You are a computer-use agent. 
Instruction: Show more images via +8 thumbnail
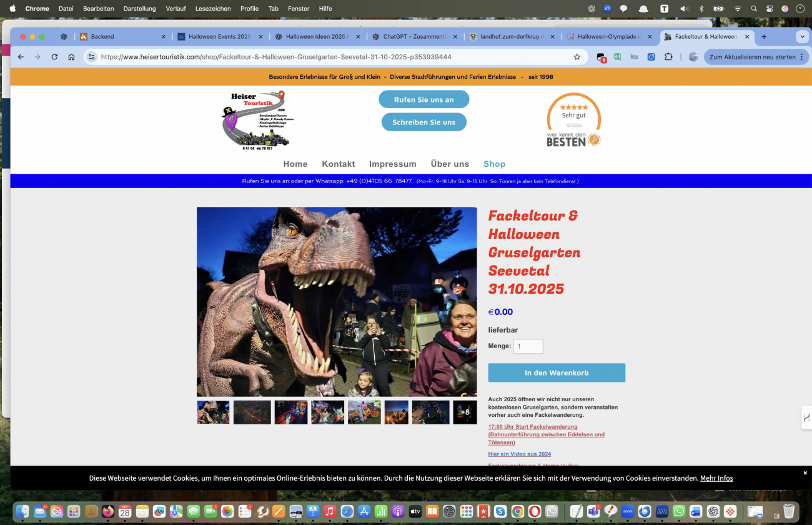[465, 412]
